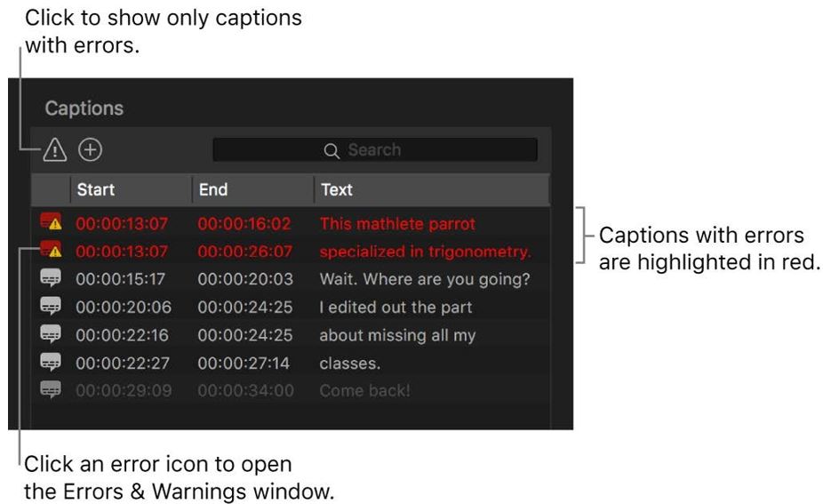Click the add caption plus icon
The image size is (823, 504).
click(x=90, y=150)
